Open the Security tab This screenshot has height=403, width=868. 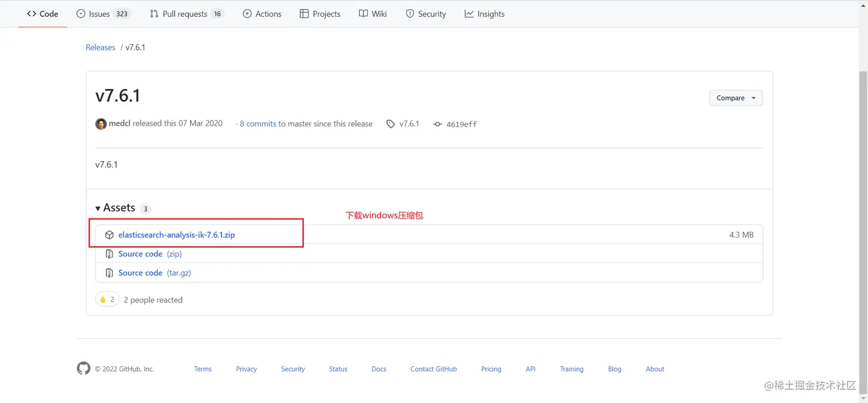(425, 14)
